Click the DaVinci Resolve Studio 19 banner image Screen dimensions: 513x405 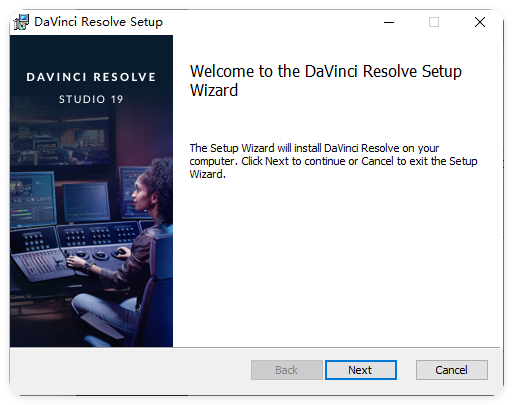(x=91, y=191)
